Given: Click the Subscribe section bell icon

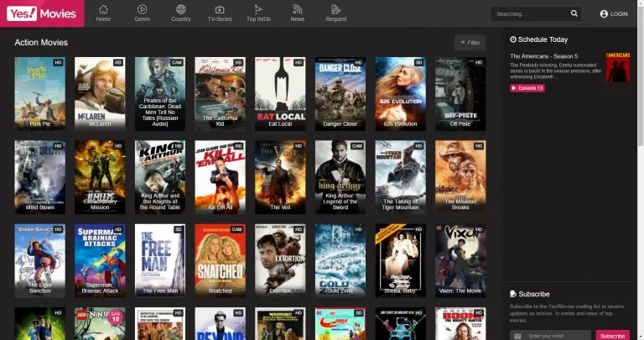Looking at the screenshot, I should pos(513,294).
